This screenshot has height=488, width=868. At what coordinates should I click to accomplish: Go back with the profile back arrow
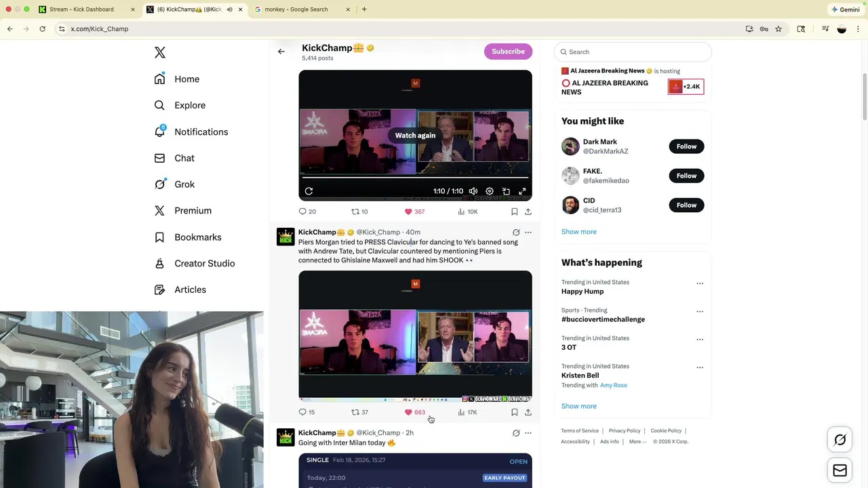tap(281, 52)
